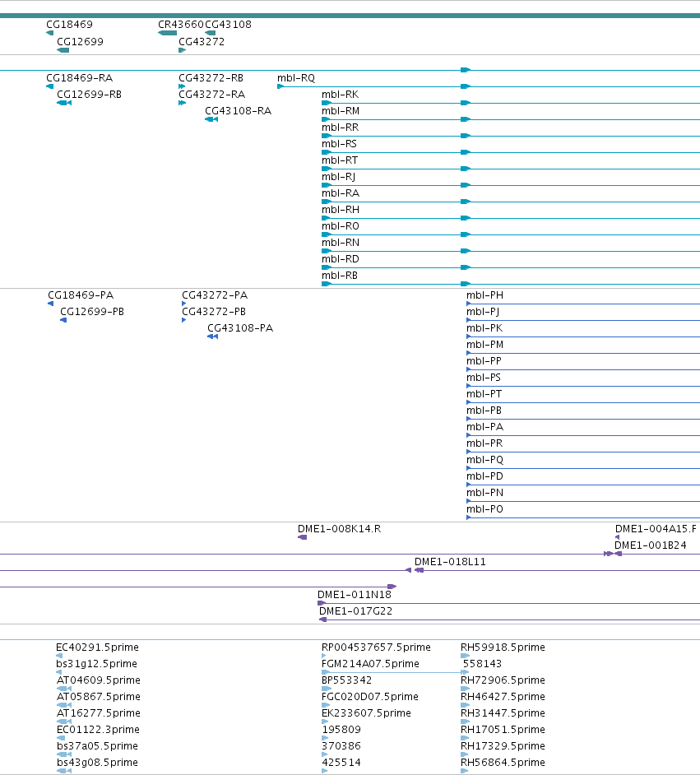Screen dimensions: 700x775
Task: Select BAC end DME1-004A15.F
Action: point(656,529)
